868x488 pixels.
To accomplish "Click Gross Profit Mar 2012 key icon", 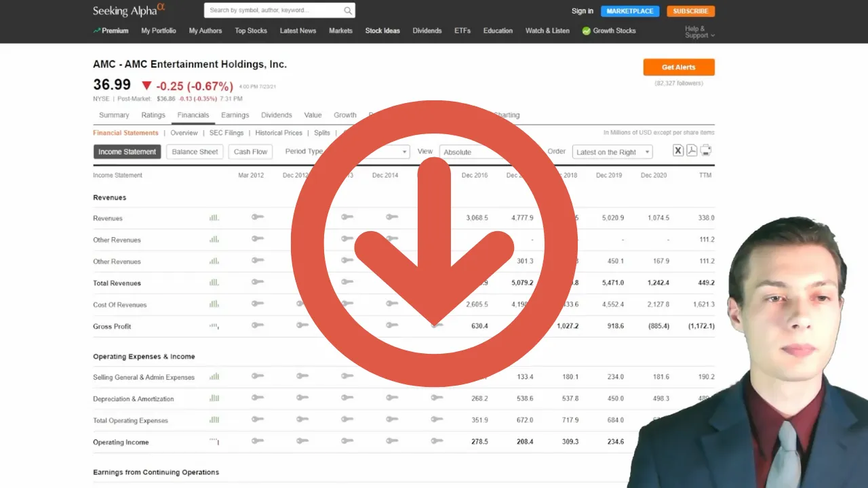I will coord(257,325).
